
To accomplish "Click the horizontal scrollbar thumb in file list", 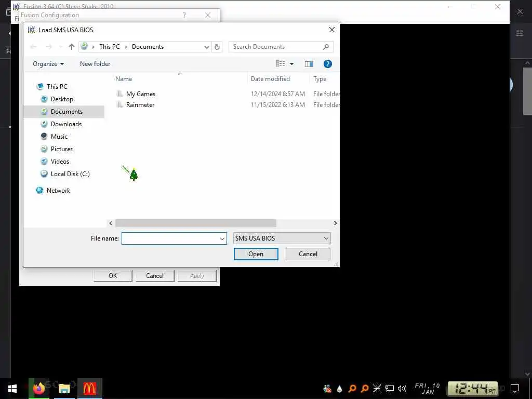I will tap(196, 223).
